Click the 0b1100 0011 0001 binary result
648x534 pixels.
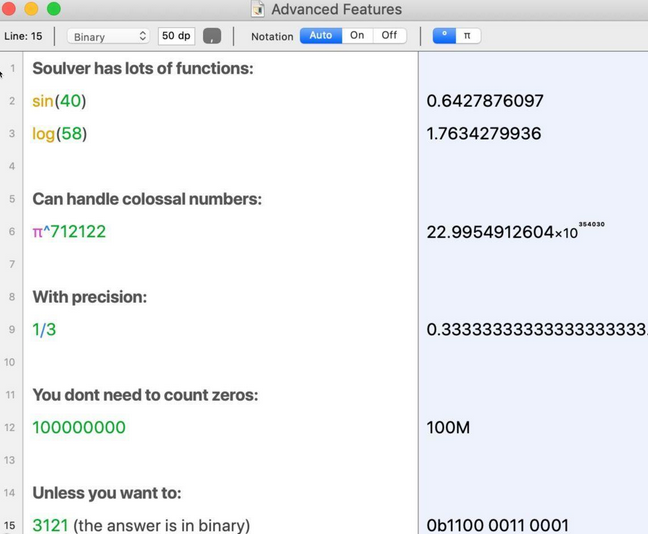(x=497, y=525)
